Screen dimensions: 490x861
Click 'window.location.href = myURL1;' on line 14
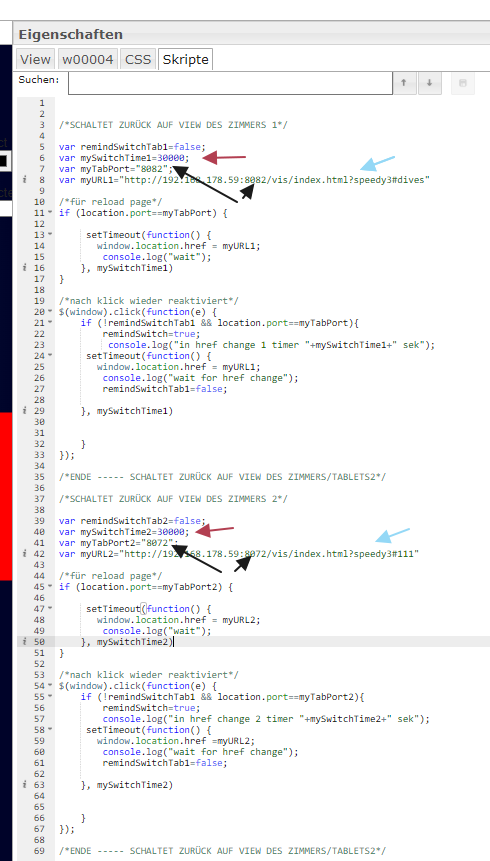tap(179, 245)
